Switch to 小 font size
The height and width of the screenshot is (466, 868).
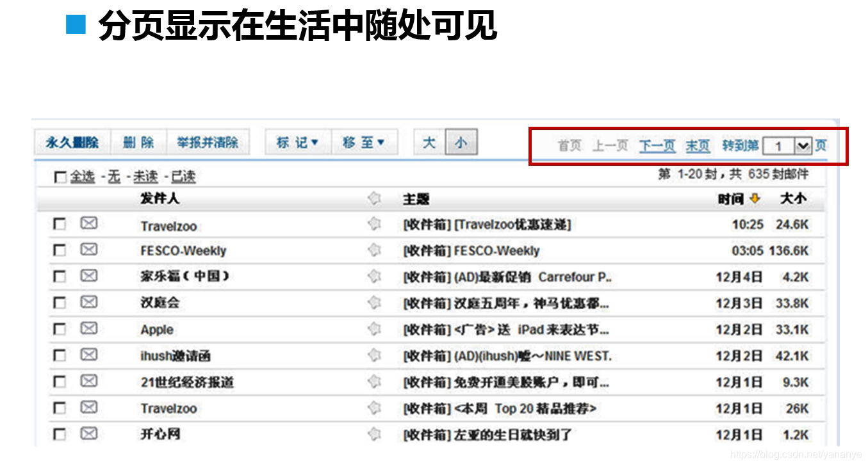pyautogui.click(x=461, y=143)
